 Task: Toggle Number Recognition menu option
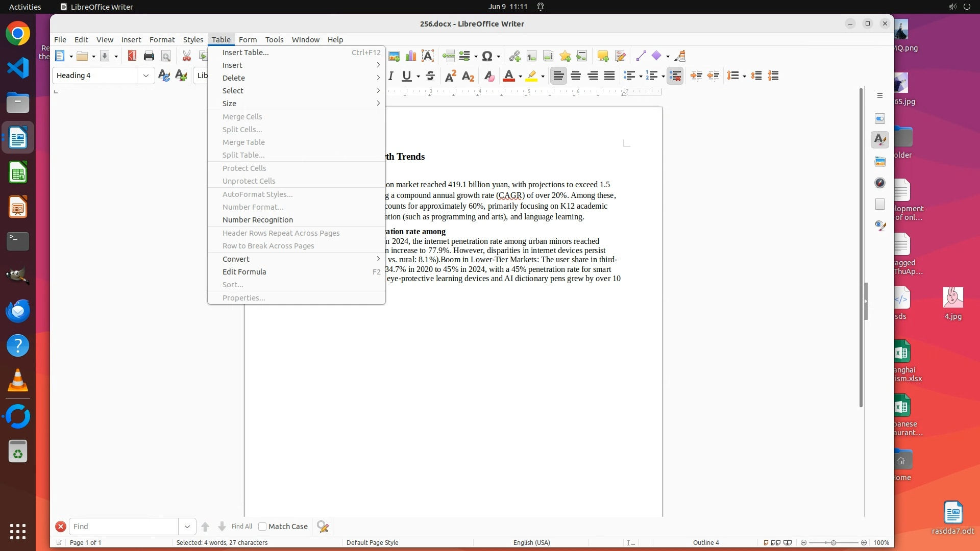(x=257, y=220)
